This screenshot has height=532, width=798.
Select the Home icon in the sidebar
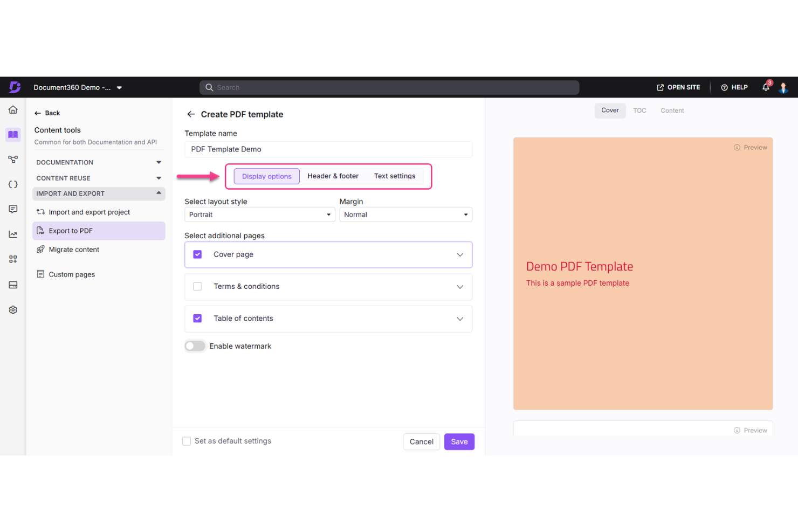click(13, 109)
